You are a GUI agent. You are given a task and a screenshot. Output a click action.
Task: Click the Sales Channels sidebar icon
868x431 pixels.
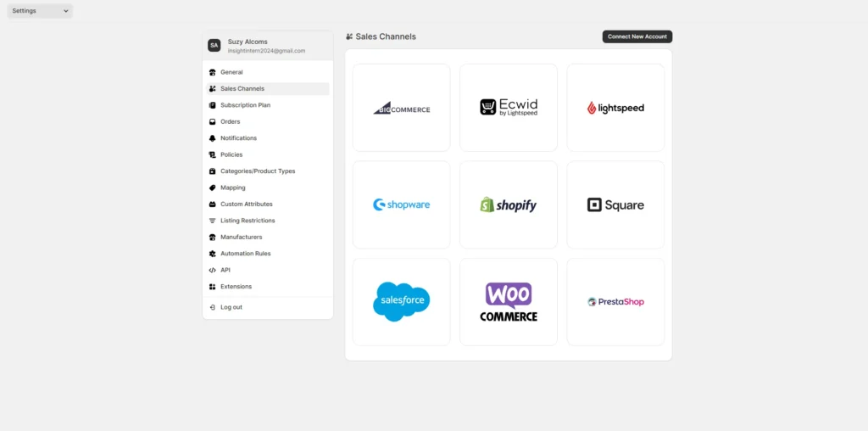click(212, 88)
